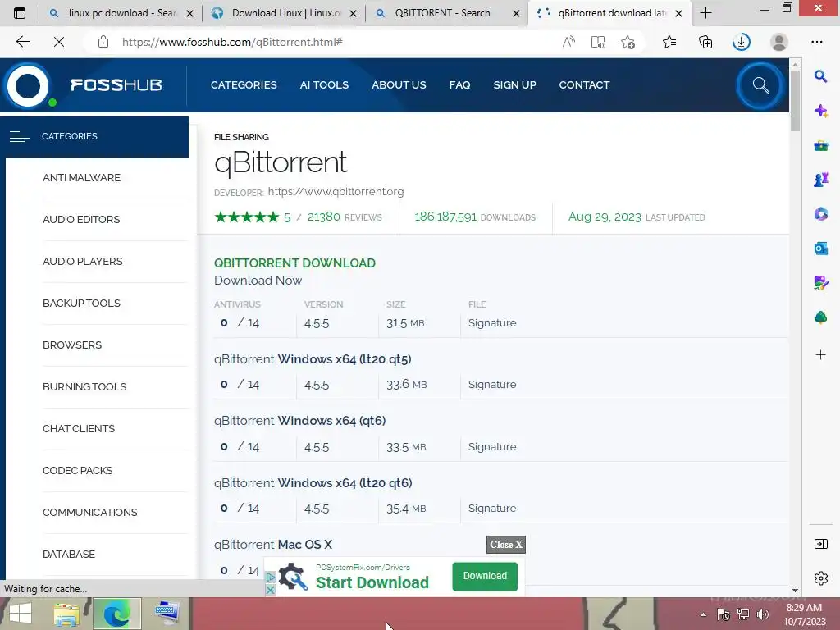Click the SIGN UP nav item
This screenshot has width=840, height=630.
[x=514, y=84]
